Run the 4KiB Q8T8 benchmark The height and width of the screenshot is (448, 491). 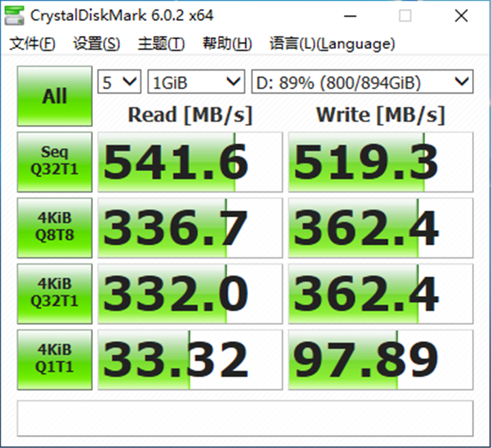tap(55, 228)
